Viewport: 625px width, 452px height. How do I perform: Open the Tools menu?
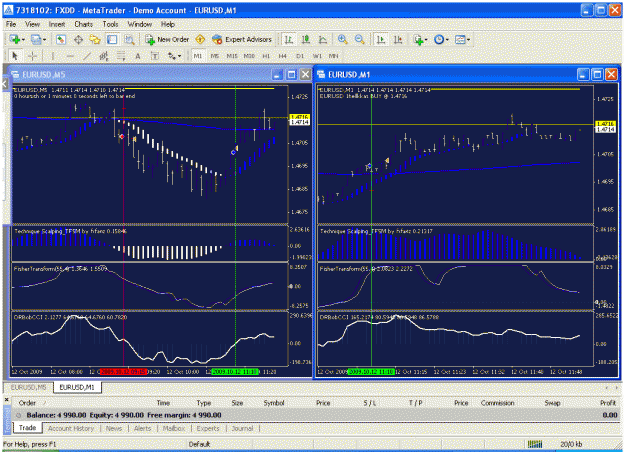tap(110, 24)
